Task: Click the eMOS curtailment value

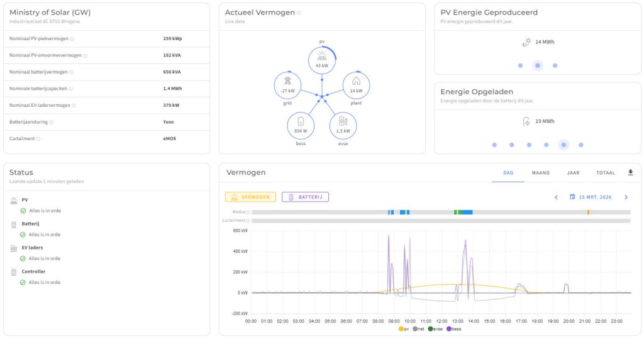Action: [x=170, y=139]
